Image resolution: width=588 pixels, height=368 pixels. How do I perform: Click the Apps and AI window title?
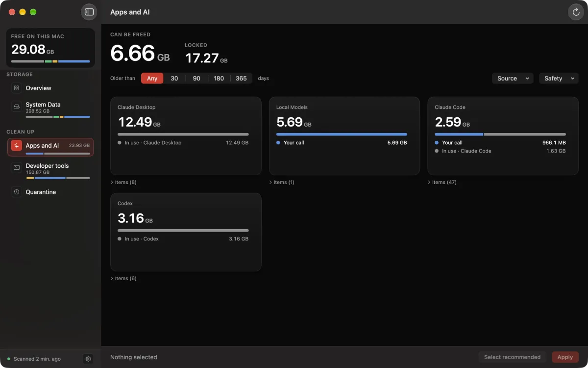coord(130,12)
